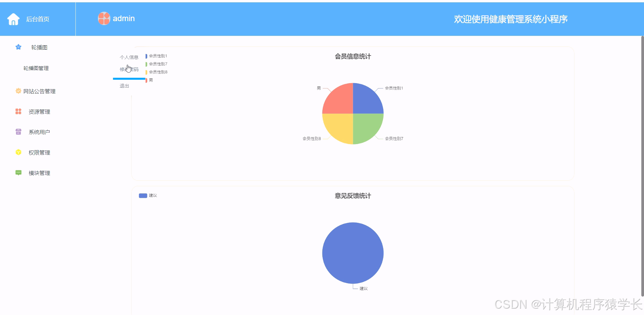644x315 pixels.
Task: Toggle the 会员性别8 legend entry
Action: (x=156, y=72)
